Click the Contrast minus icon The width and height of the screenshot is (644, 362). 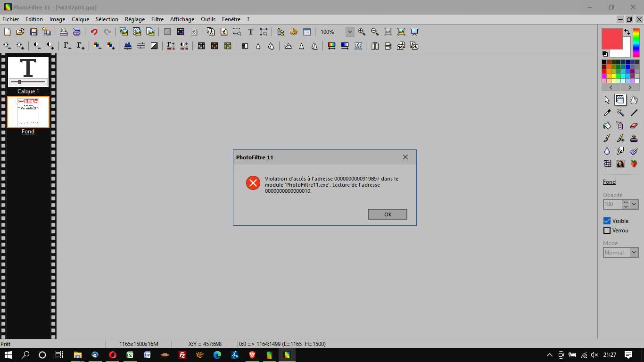click(37, 46)
